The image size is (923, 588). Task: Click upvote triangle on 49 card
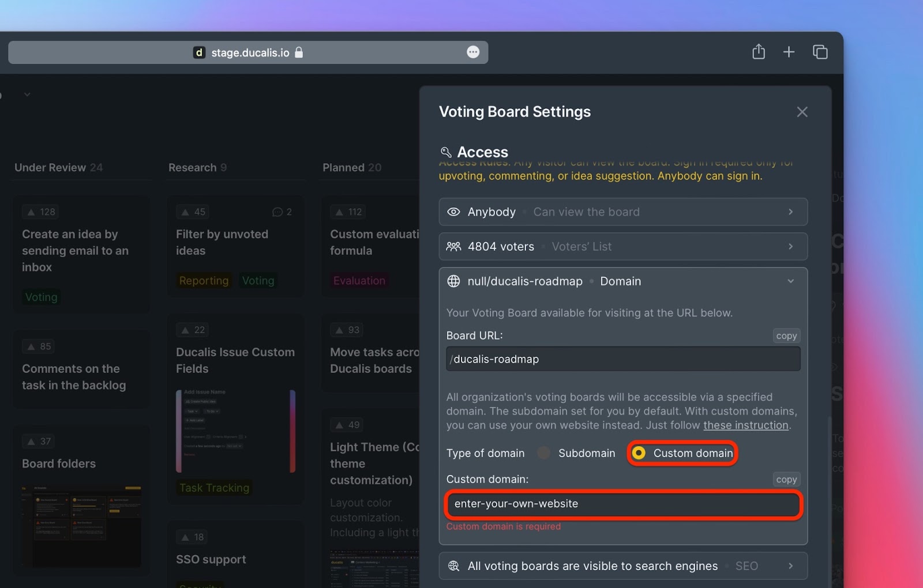339,425
